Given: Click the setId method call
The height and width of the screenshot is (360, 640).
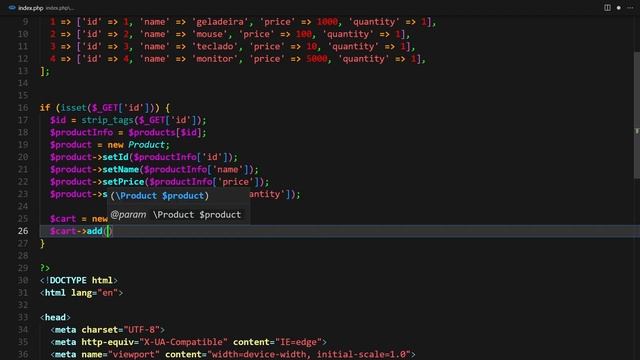Looking at the screenshot, I should point(116,157).
